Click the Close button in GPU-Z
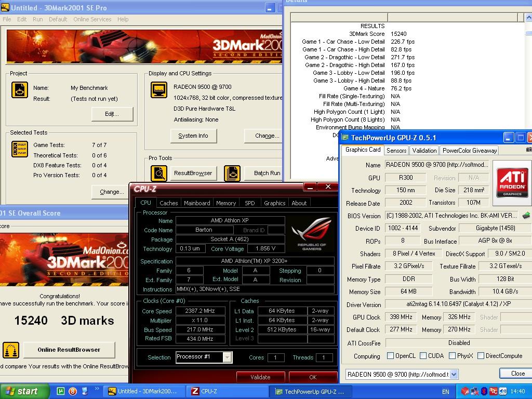 (516, 373)
